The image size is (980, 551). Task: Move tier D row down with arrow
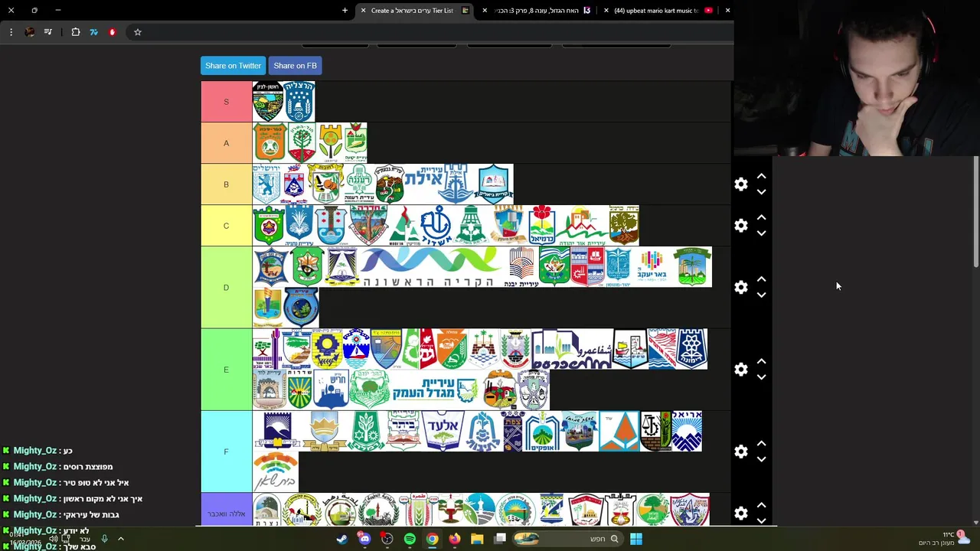coord(761,295)
